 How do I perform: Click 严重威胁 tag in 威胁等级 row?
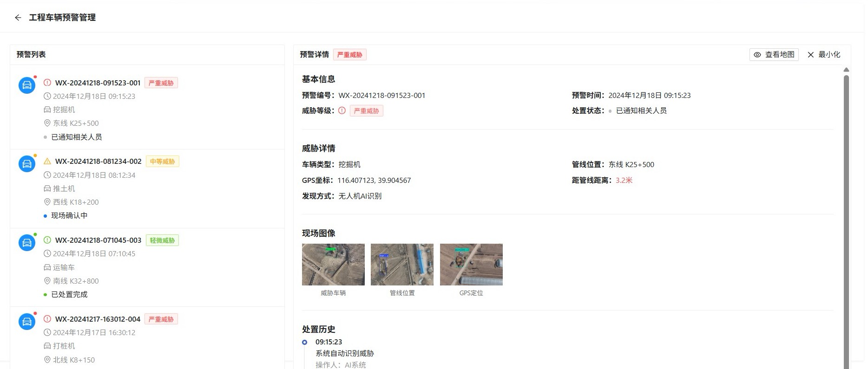click(367, 111)
